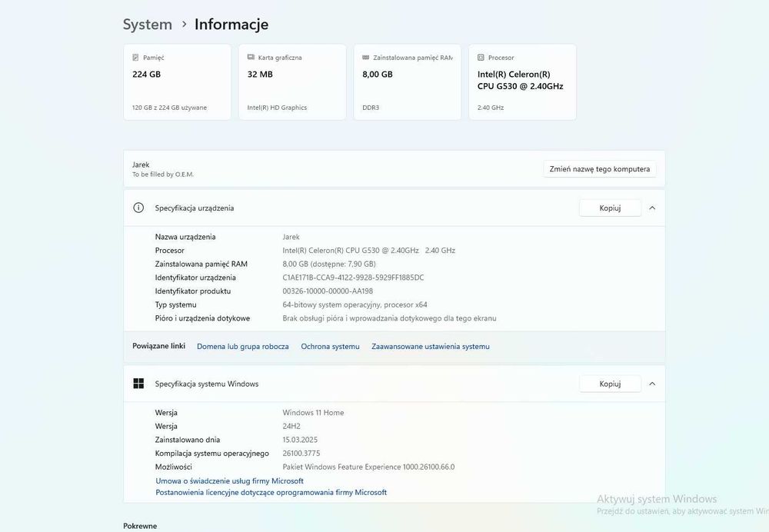Viewport: 769px width, 532px height.
Task: Copy device specifications with Kopiuj
Action: point(610,208)
